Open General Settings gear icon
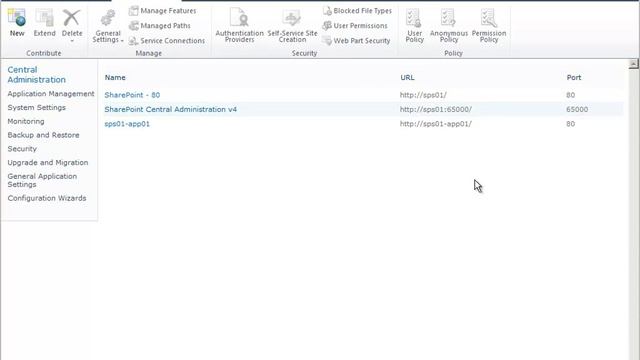The height and width of the screenshot is (360, 640). point(108,18)
